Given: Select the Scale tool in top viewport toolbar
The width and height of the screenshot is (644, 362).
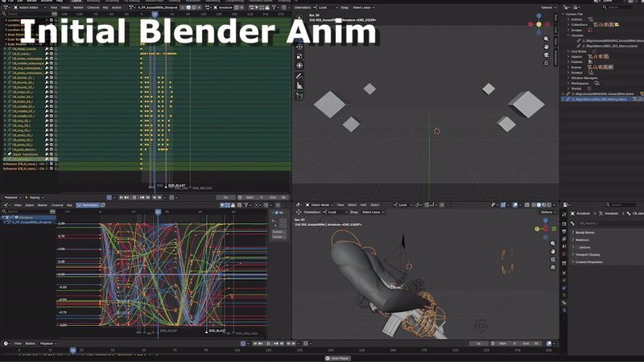Looking at the screenshot, I should (299, 56).
